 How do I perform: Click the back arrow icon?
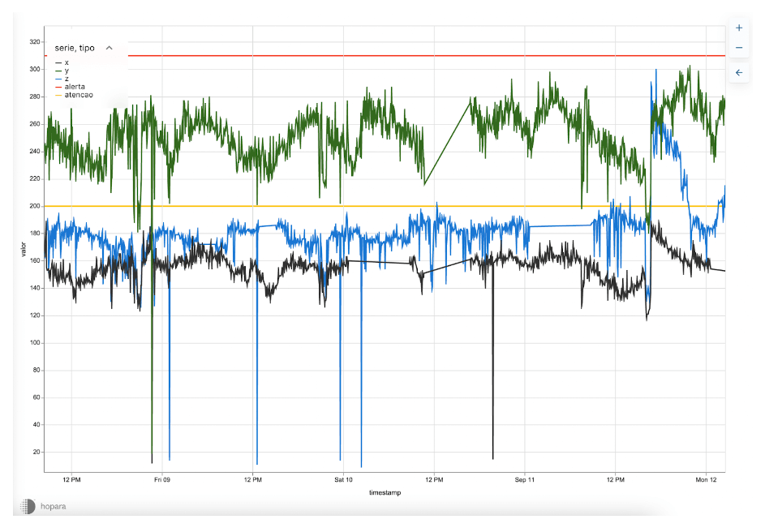[x=738, y=73]
